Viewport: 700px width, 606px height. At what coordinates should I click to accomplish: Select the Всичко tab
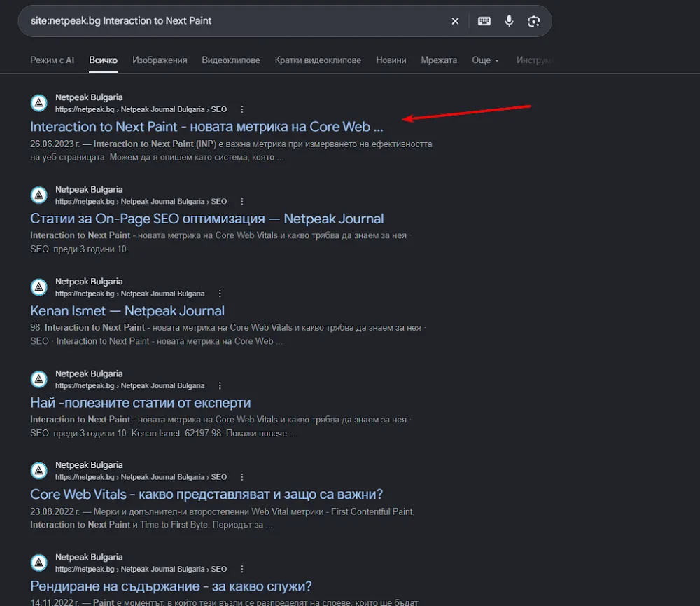tap(103, 60)
